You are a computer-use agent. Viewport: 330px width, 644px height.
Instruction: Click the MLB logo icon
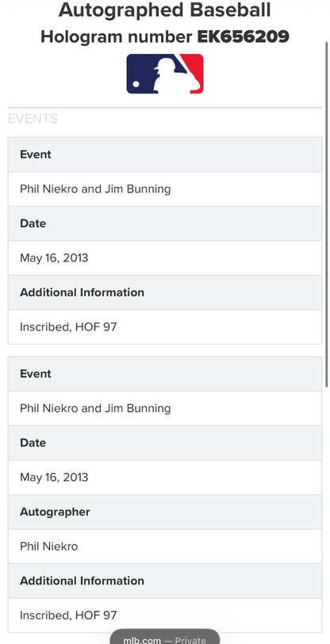pyautogui.click(x=164, y=74)
